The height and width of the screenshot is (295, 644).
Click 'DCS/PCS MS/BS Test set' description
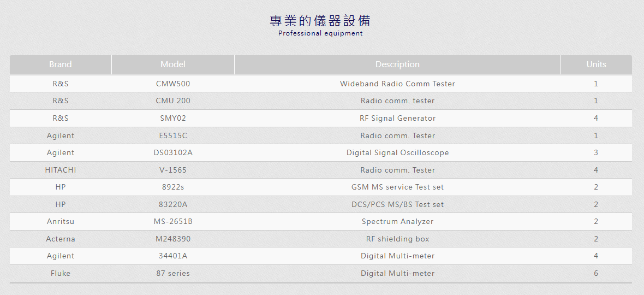point(397,205)
